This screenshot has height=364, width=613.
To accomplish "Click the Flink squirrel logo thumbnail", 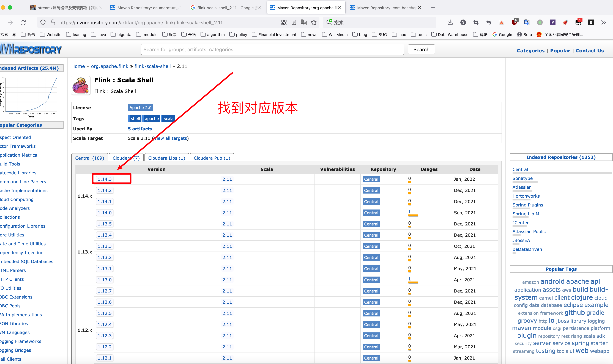I will 81,85.
